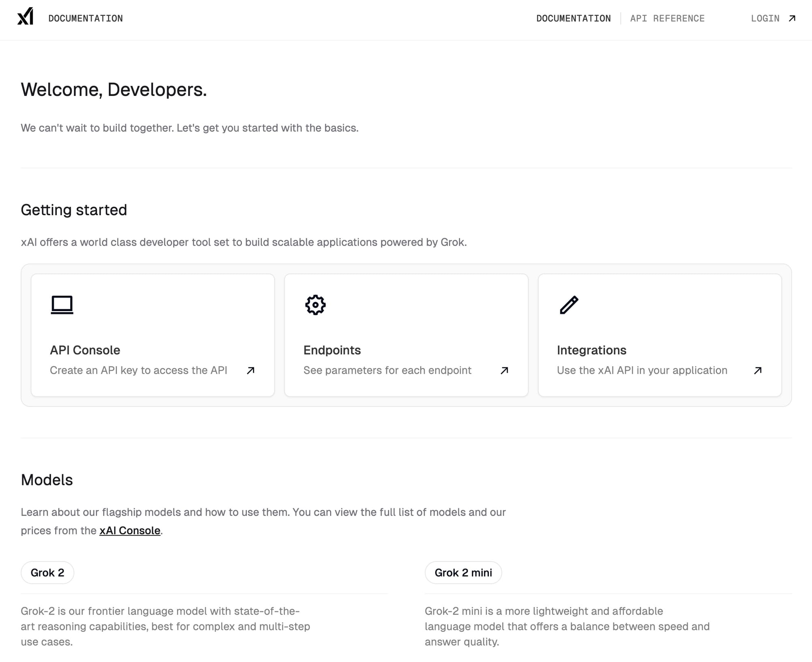Click the arrow icon in Endpoints card
The image size is (812, 662).
point(504,370)
